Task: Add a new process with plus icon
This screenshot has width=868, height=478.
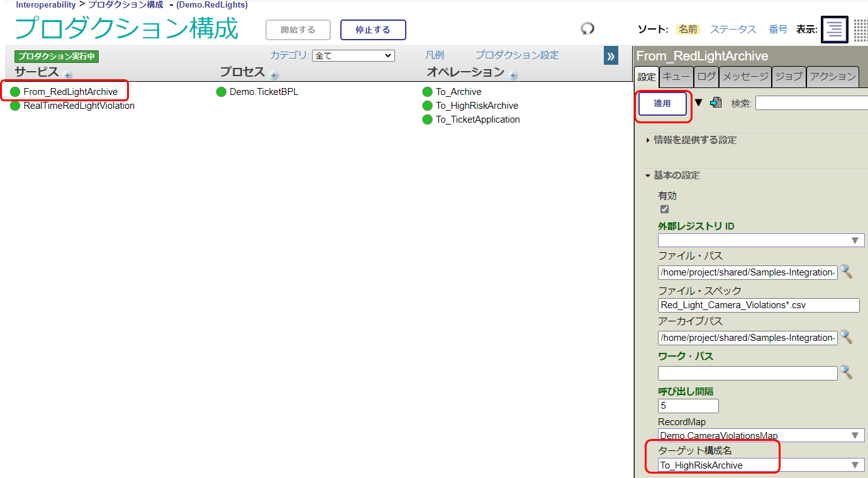Action: point(274,75)
